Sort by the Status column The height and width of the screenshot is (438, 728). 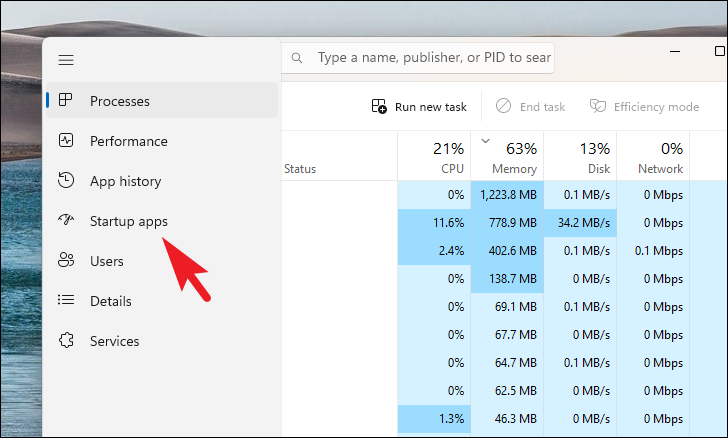[339, 157]
